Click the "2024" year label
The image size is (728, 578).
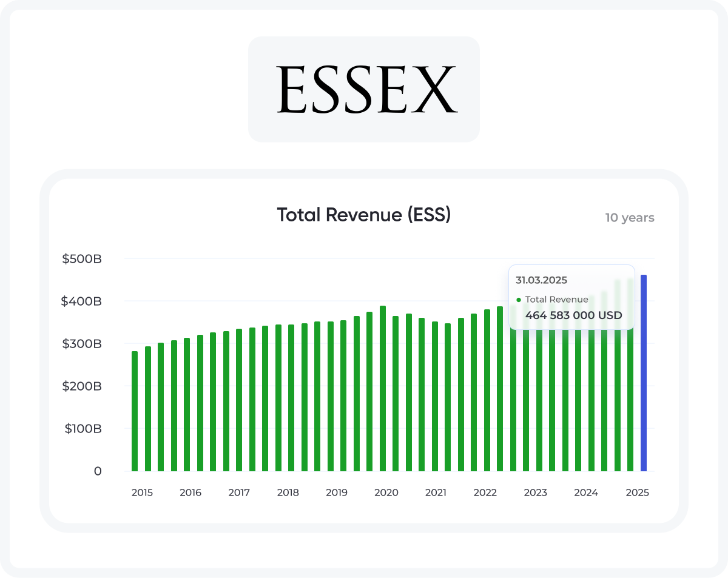click(x=586, y=492)
